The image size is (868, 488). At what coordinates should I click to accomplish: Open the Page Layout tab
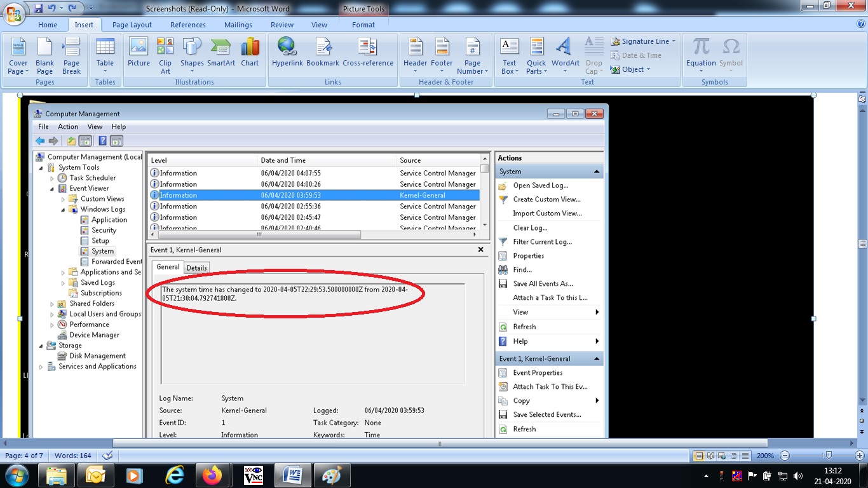point(132,25)
